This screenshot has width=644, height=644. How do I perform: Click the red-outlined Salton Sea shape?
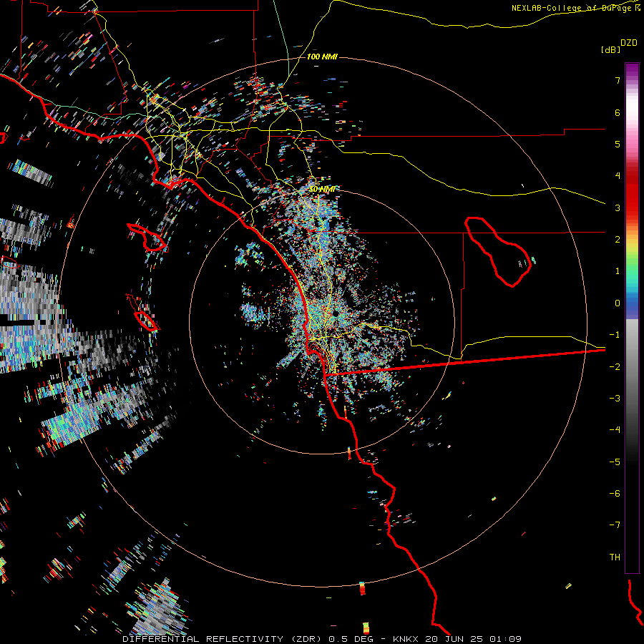pos(498,252)
